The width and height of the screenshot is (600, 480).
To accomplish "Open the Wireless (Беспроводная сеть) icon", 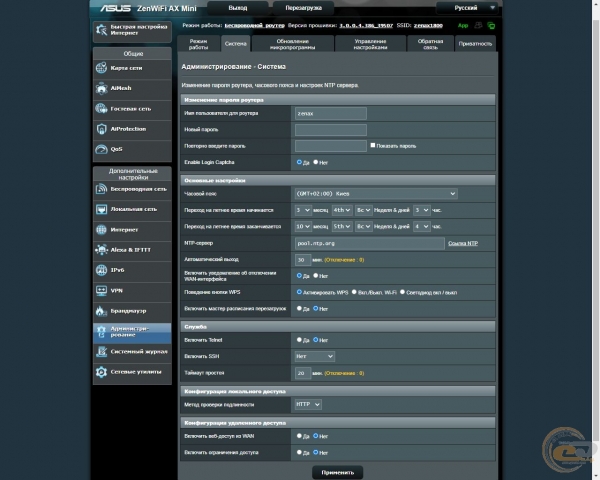I will 101,189.
